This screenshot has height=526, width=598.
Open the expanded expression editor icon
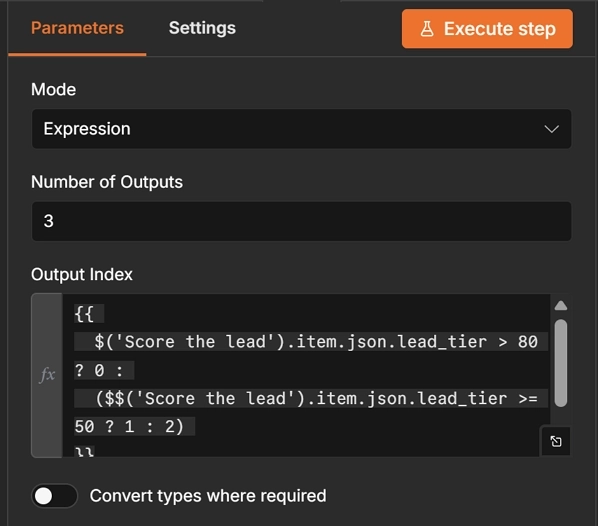(x=556, y=441)
